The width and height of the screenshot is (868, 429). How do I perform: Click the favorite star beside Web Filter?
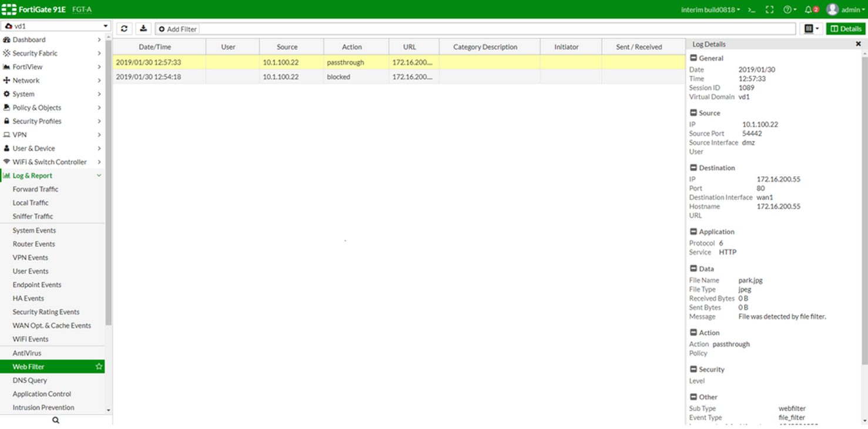click(99, 367)
